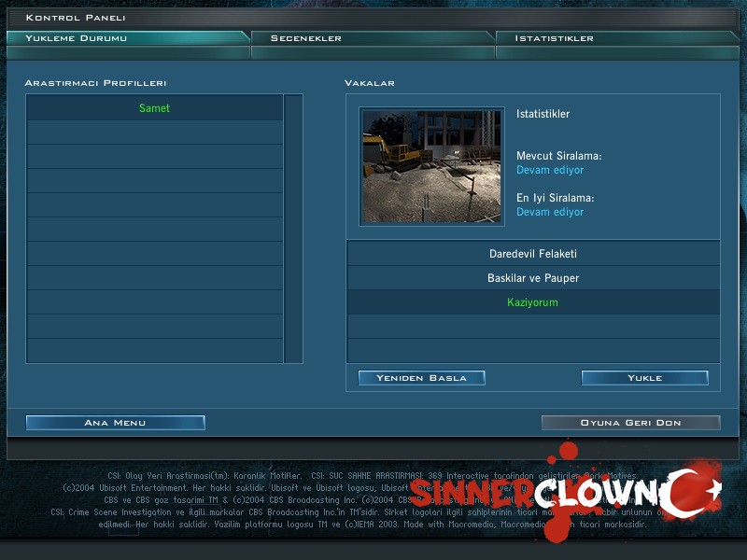The image size is (747, 560).
Task: Click the Yeniden Basla button
Action: pos(422,378)
